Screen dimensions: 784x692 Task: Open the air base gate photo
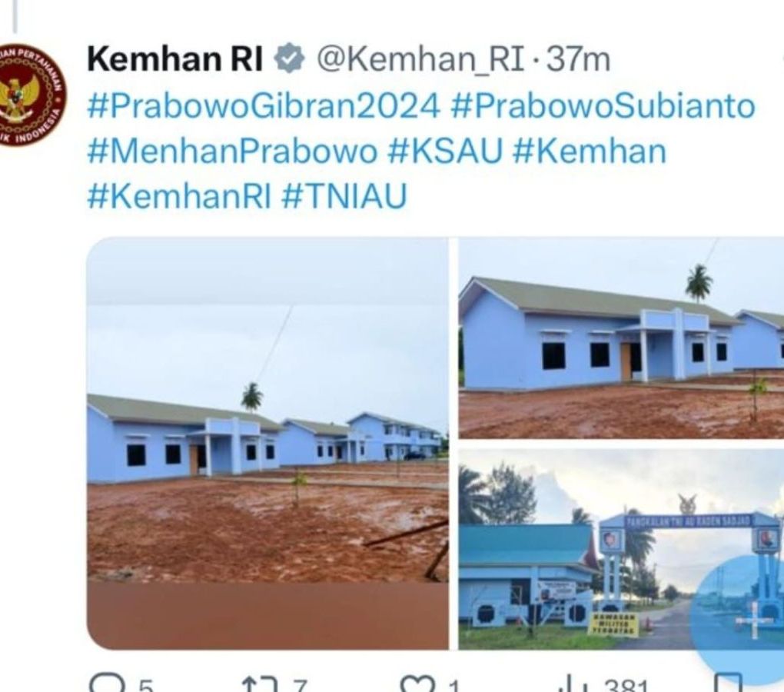click(621, 549)
